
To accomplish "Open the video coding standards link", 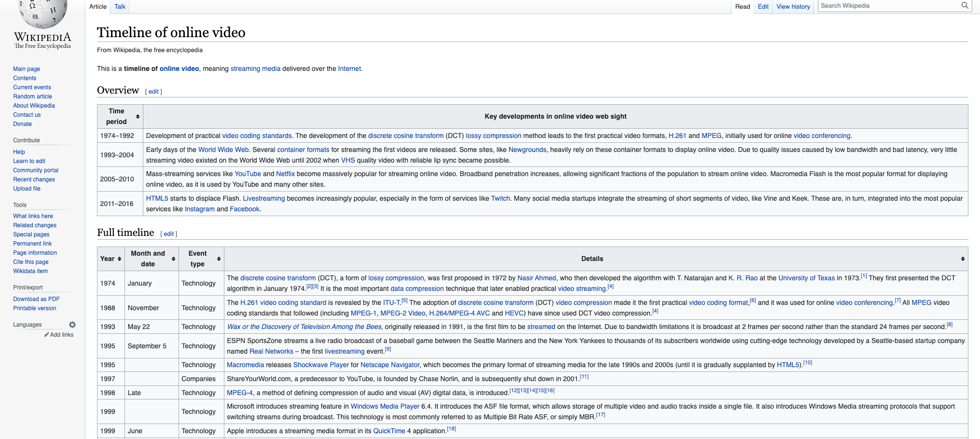I will (x=257, y=136).
